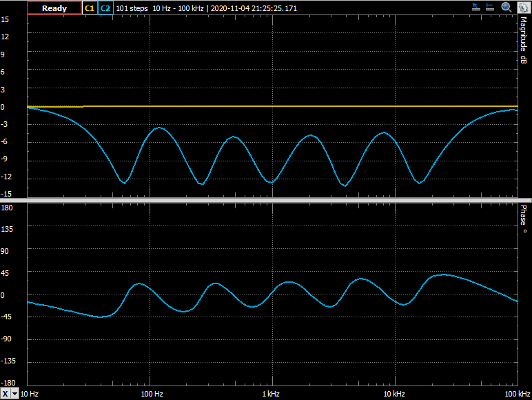Image resolution: width=532 pixels, height=400 pixels.
Task: Toggle channel C2 trace visibility
Action: click(x=105, y=8)
